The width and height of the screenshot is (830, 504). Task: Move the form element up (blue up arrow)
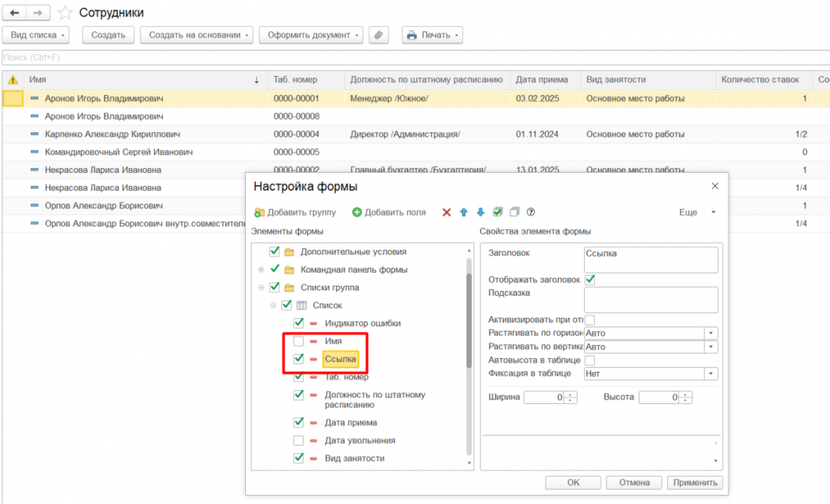pos(463,212)
